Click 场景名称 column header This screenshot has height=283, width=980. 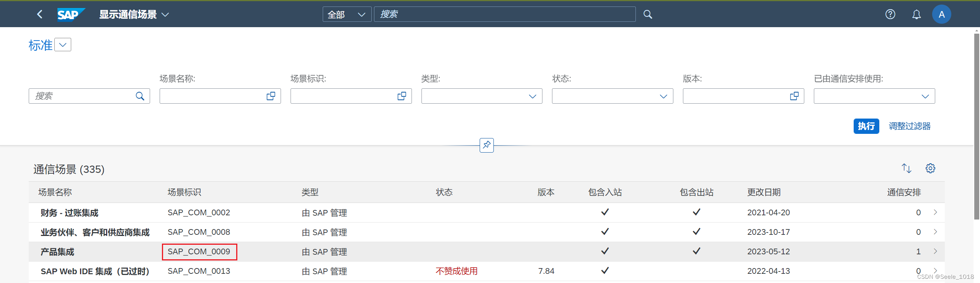[x=55, y=192]
